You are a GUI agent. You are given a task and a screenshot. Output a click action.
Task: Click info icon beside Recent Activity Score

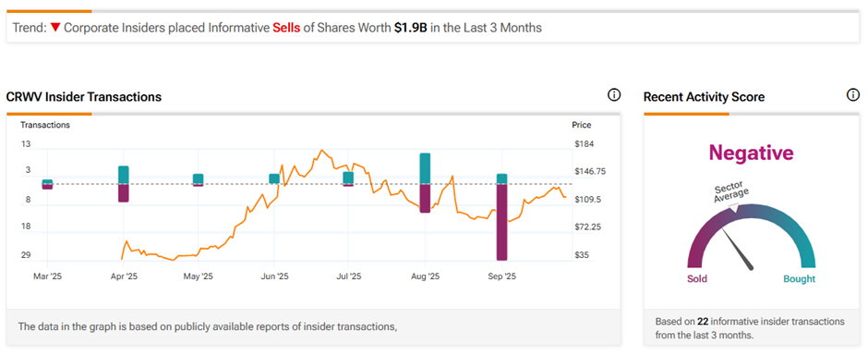(853, 95)
